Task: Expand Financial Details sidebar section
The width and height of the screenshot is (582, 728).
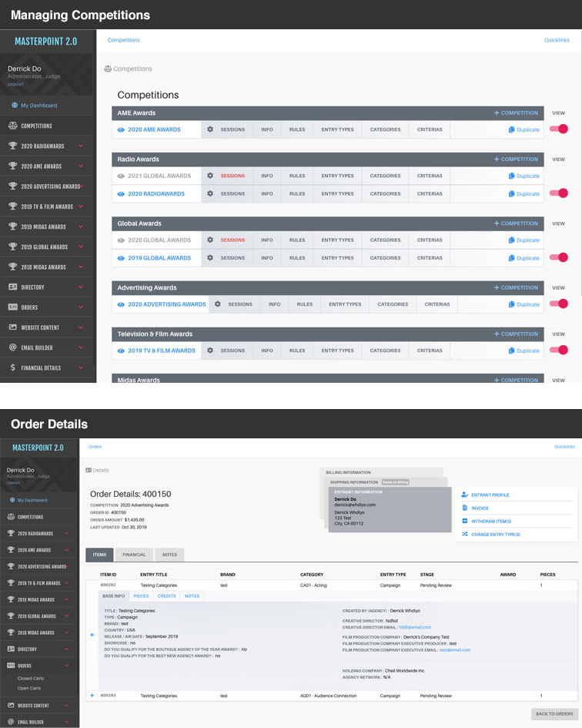Action: coord(81,368)
